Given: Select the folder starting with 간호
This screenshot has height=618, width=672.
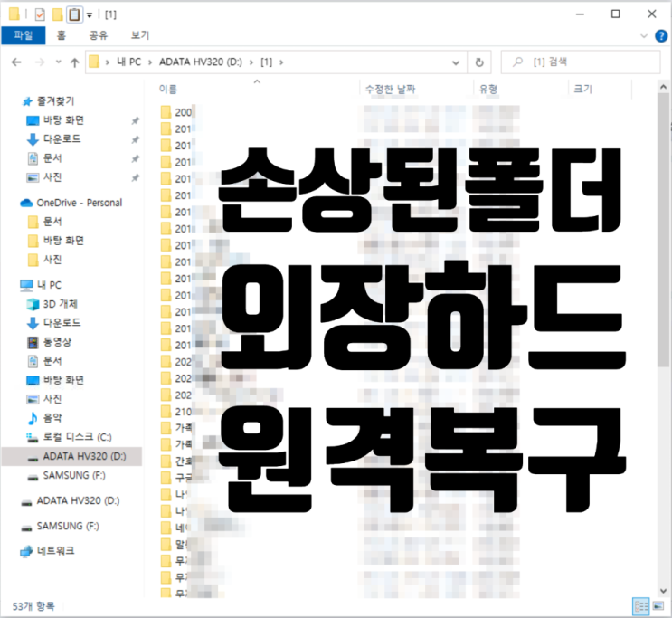Looking at the screenshot, I should pyautogui.click(x=176, y=461).
